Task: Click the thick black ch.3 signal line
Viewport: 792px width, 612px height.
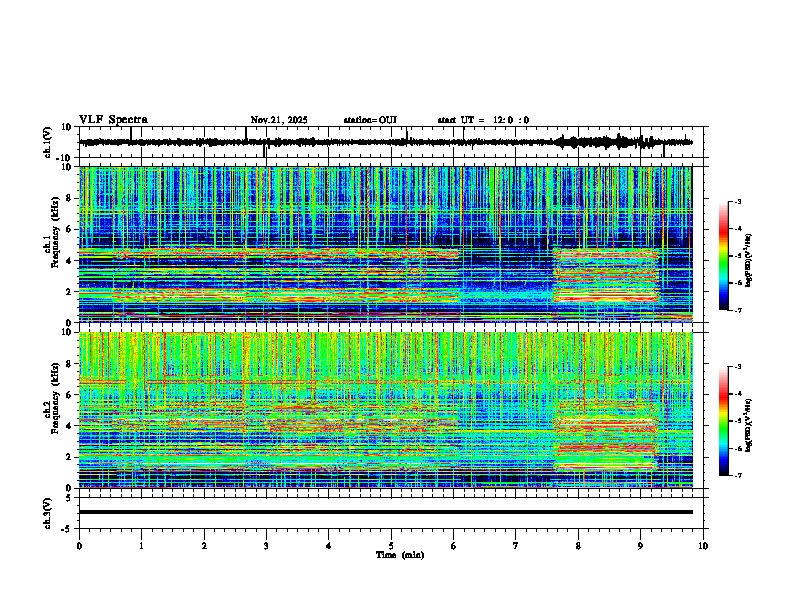Action: click(x=385, y=512)
